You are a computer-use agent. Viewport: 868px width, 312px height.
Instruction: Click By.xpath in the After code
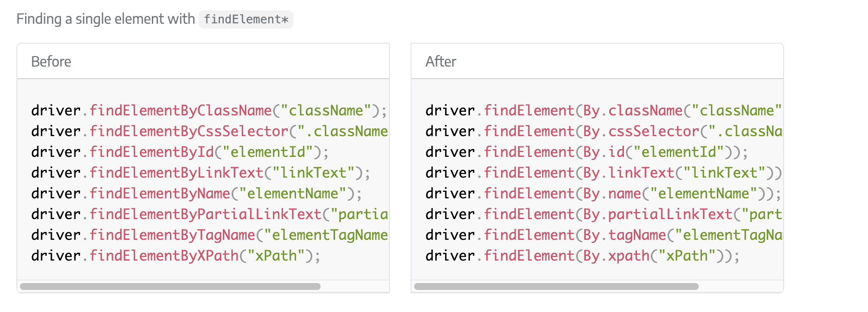point(616,256)
